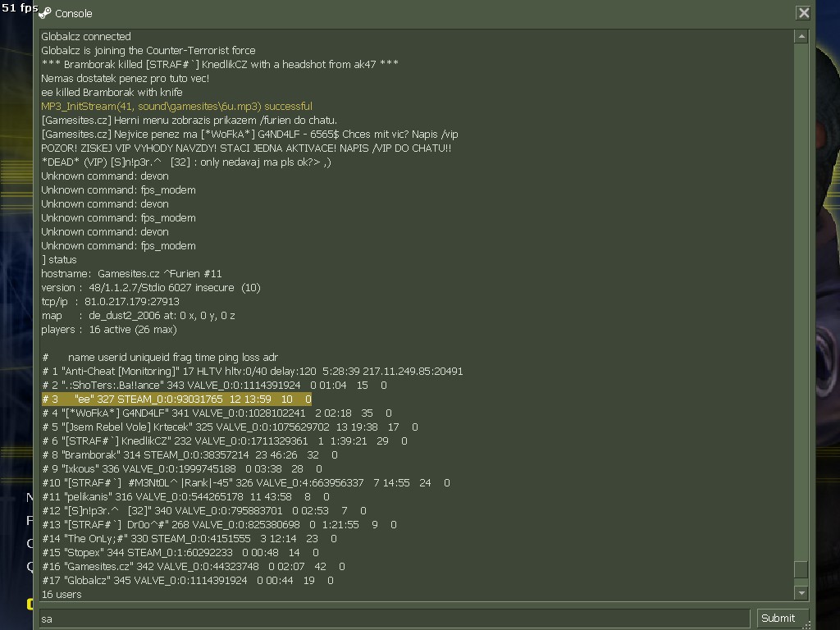Click the scrollbar down arrow

(801, 593)
